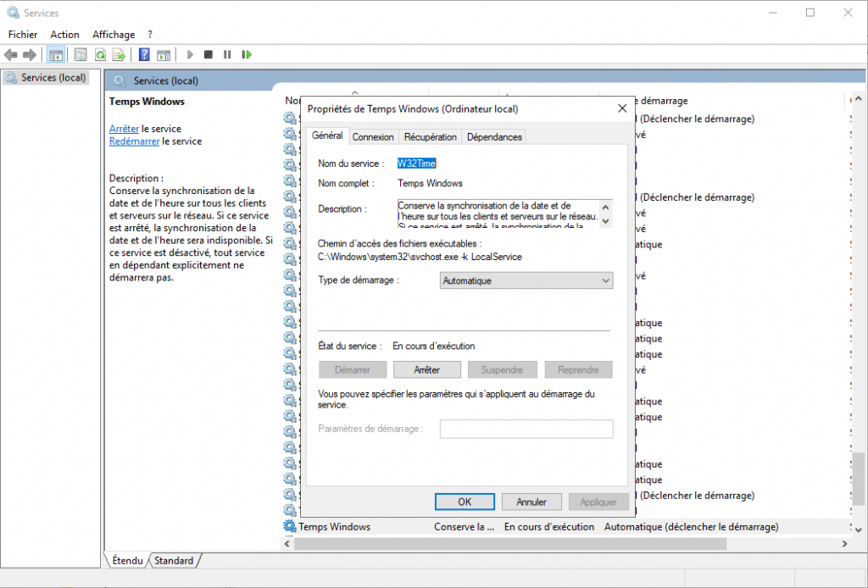Click the Restart service toolbar icon

247,55
